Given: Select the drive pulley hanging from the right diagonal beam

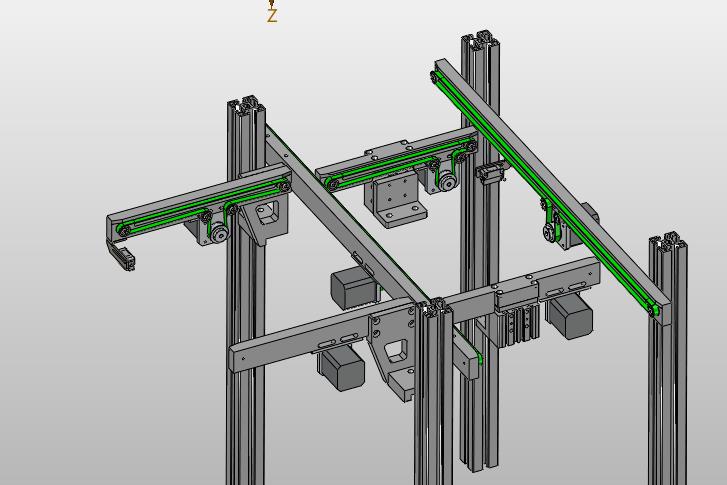Looking at the screenshot, I should 550,232.
